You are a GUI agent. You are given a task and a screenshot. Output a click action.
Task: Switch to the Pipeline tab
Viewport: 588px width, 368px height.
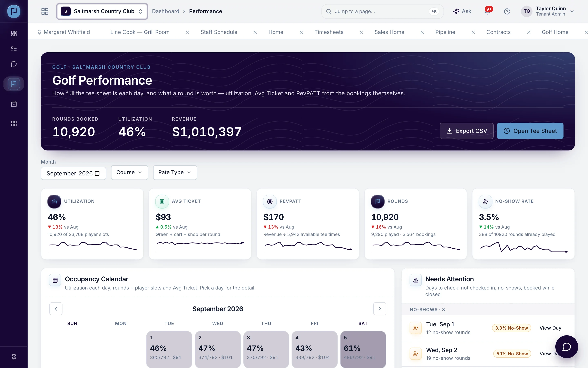pos(445,32)
